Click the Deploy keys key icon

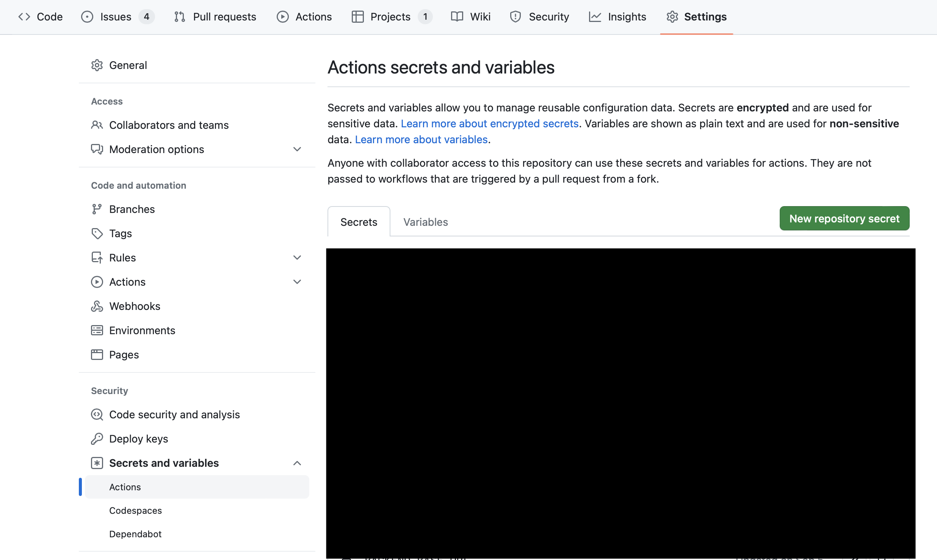pos(97,439)
